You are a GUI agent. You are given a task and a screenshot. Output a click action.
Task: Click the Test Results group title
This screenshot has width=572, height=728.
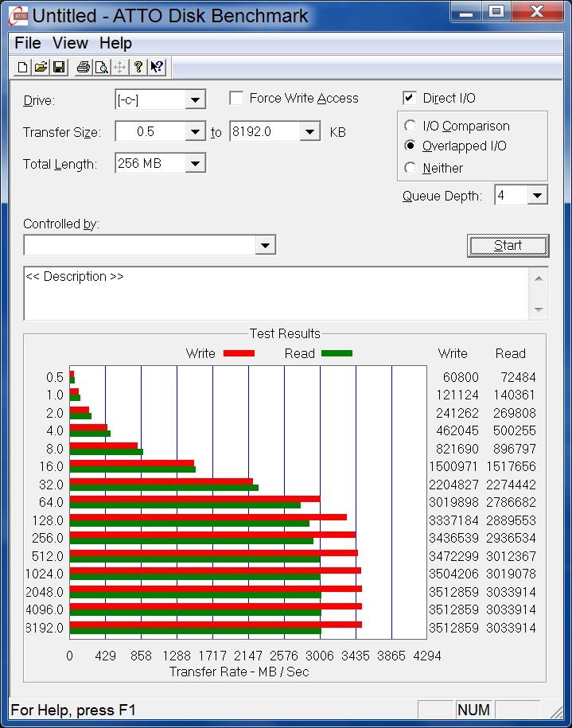point(285,334)
